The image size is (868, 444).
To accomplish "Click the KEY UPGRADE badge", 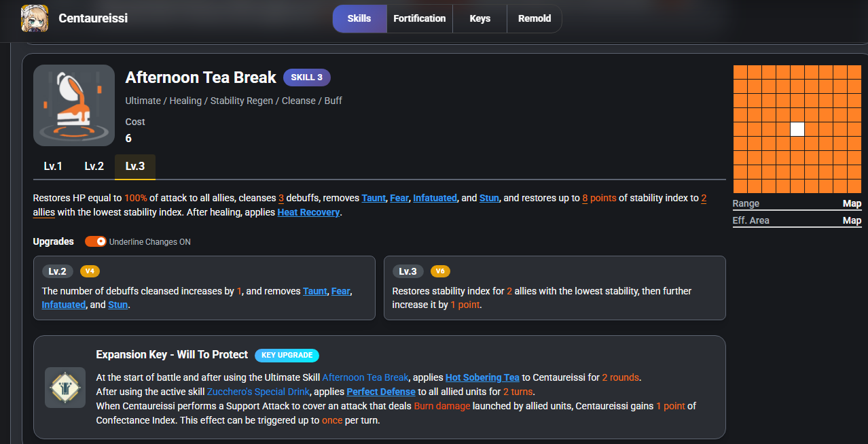I will [x=287, y=355].
